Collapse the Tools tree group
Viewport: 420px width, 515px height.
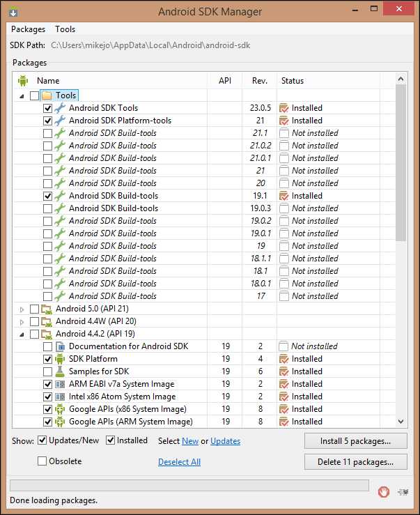tap(22, 96)
